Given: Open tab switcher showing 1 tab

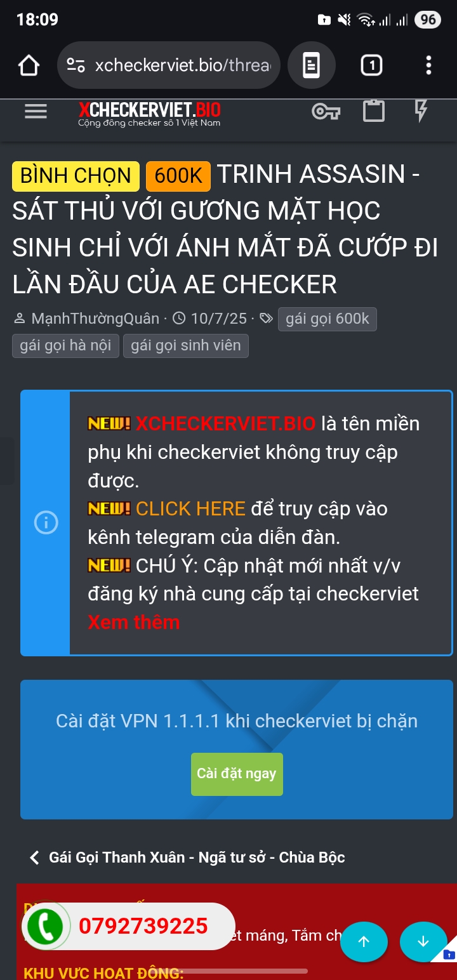Looking at the screenshot, I should [372, 65].
